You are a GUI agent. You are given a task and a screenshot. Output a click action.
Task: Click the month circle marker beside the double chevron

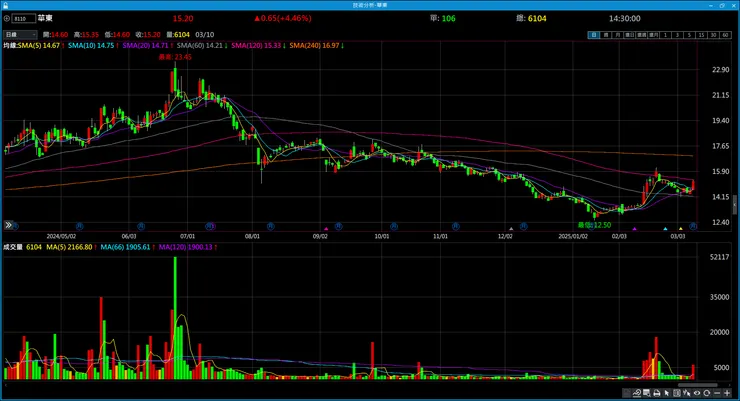coord(16,226)
